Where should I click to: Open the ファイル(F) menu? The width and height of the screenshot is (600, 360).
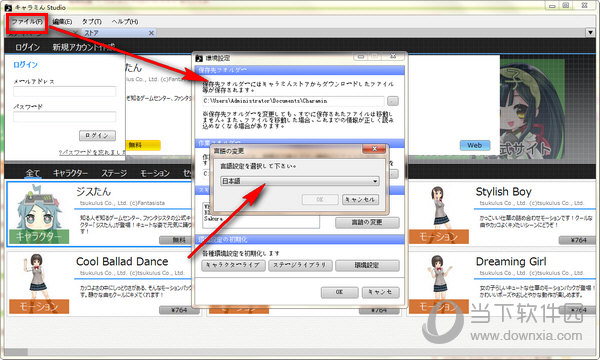pyautogui.click(x=27, y=22)
